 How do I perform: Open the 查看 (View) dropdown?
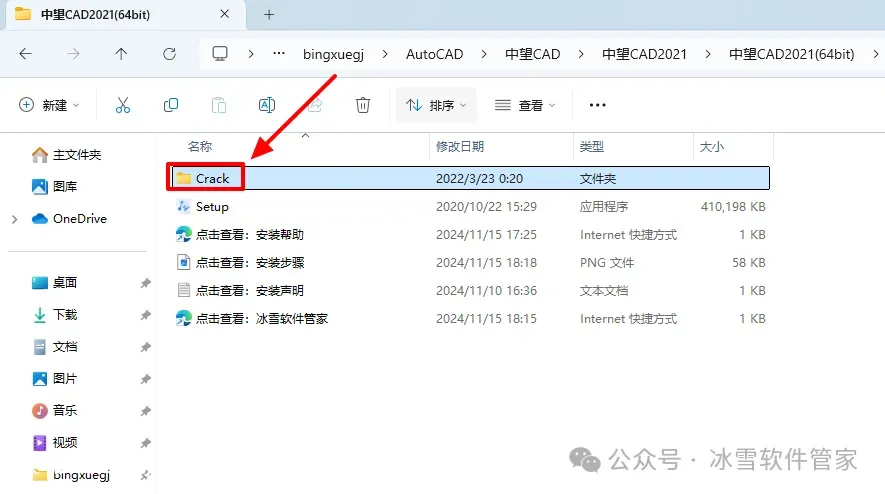(525, 105)
